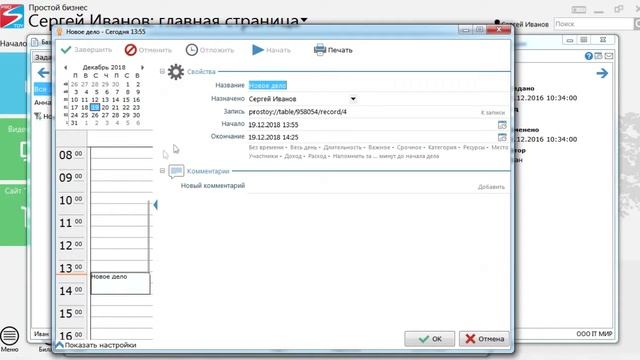Screen dimensions: 640x360
Task: Click the 15:00 hour label in schedule
Action: 71,313
